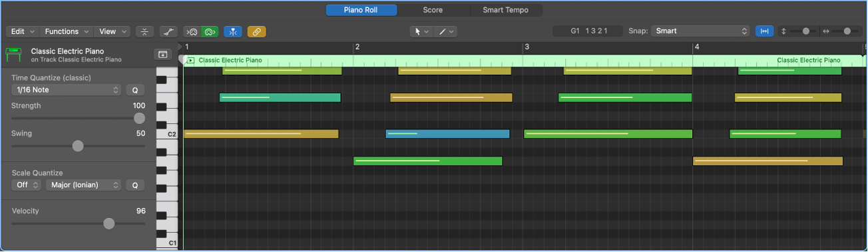This screenshot has height=252, width=868.
Task: Click the C2 piano key
Action: click(166, 134)
